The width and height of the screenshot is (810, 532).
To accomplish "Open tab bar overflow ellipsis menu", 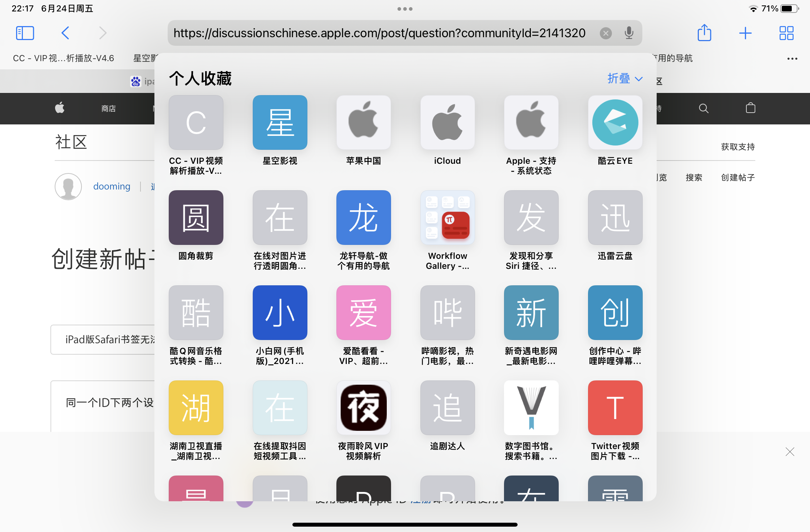I will pyautogui.click(x=792, y=59).
